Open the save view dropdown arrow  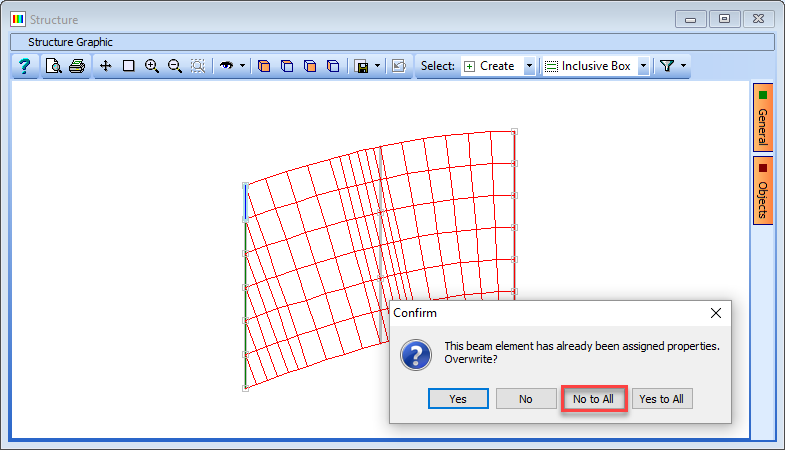click(377, 66)
